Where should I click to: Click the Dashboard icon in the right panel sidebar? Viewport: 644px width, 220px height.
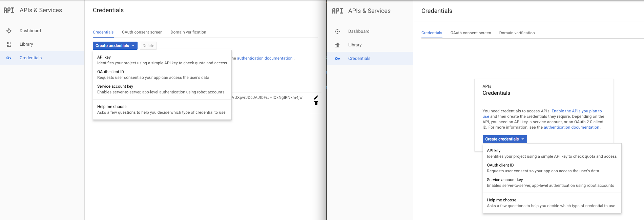pos(337,31)
